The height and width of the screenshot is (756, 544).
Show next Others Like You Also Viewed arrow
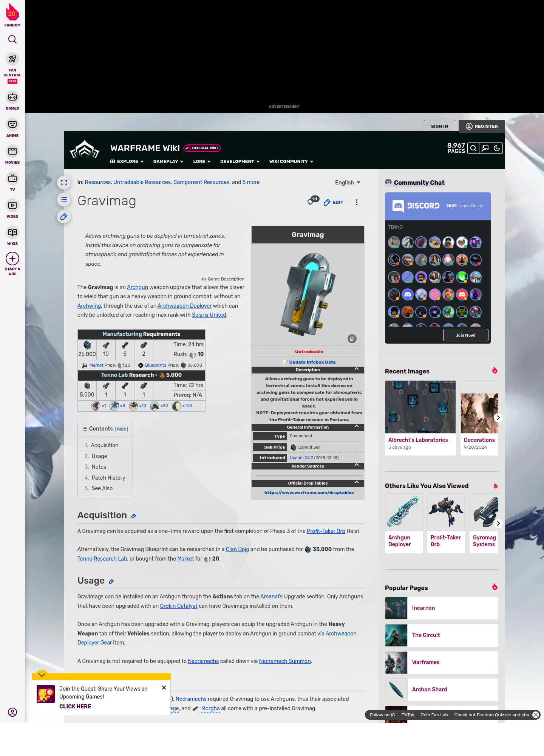coord(498,524)
